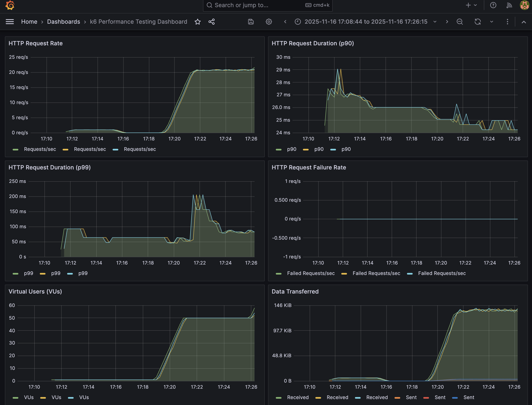Open the hamburger navigation menu
The image size is (532, 405).
10,22
